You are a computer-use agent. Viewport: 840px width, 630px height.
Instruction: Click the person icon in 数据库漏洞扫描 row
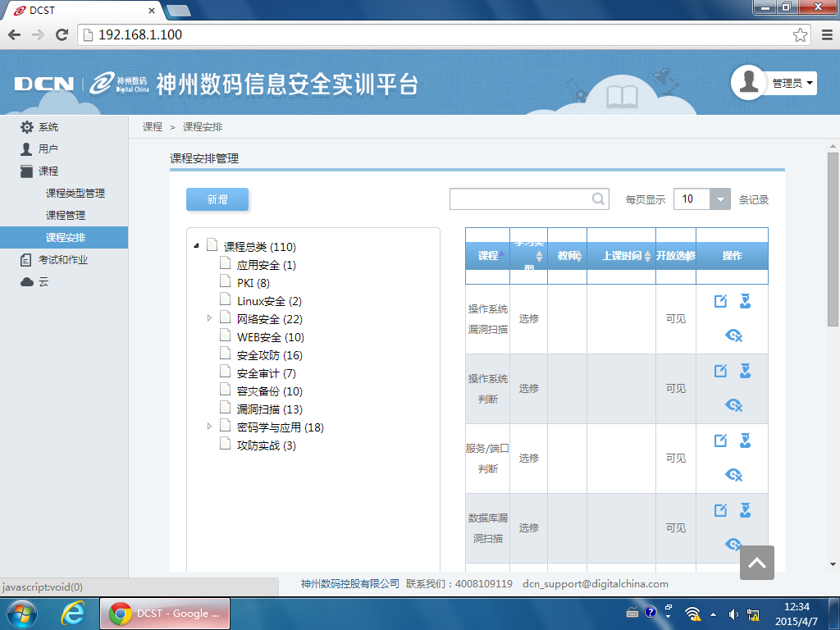pyautogui.click(x=745, y=510)
